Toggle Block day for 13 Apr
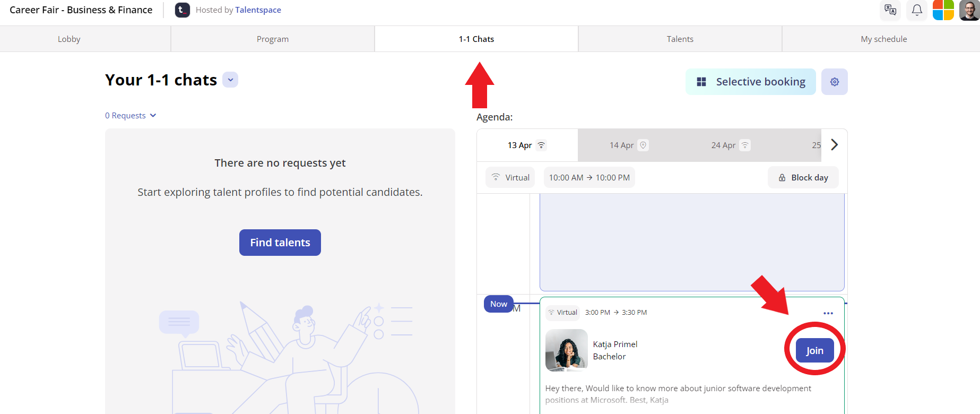The image size is (980, 414). [803, 177]
